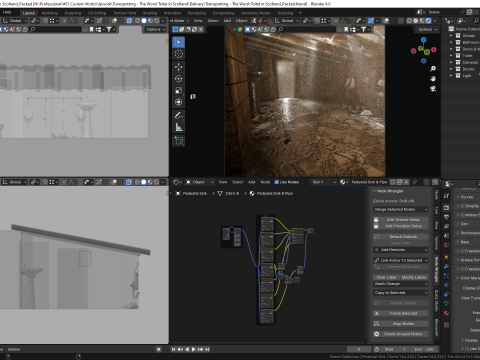Select the Transform tool in viewport toolbar

[179, 102]
